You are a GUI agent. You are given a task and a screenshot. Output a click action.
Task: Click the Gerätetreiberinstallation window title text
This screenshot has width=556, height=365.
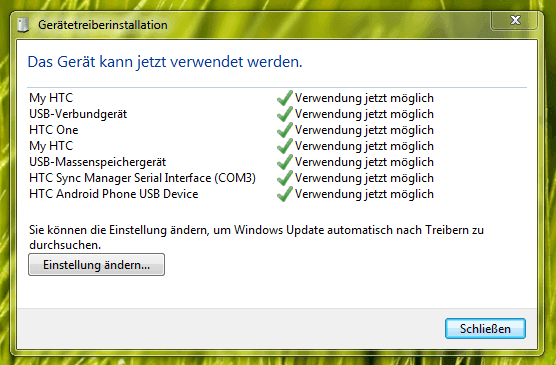pyautogui.click(x=103, y=25)
